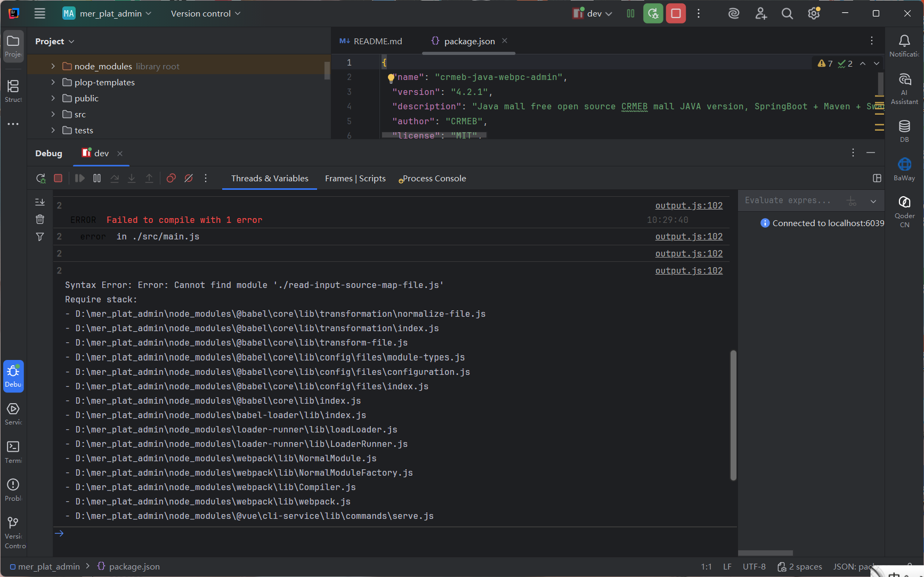Click the UTF-8 encoding indicator
Viewport: 924px width, 577px height.
(x=754, y=566)
